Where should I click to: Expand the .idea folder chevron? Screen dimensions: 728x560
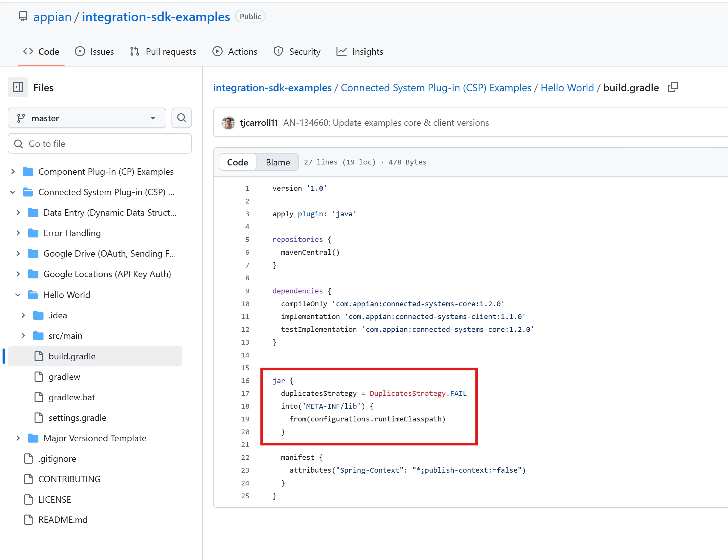pos(23,315)
